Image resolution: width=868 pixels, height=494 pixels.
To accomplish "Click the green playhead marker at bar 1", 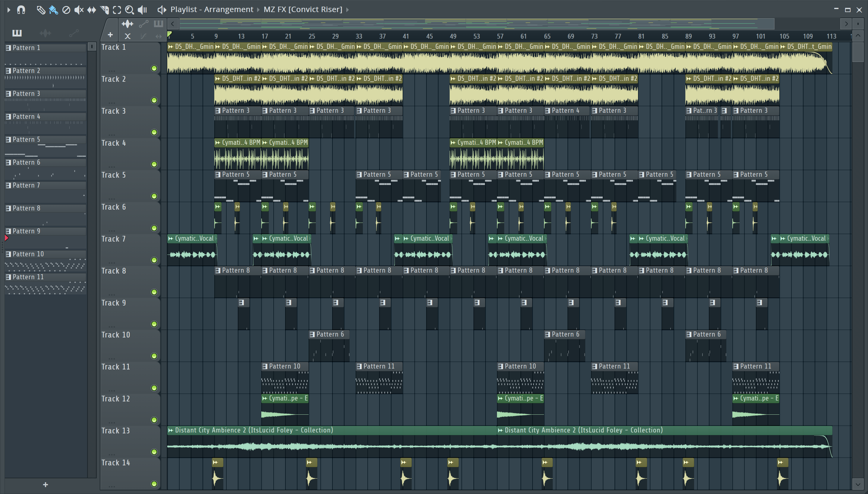I will (x=169, y=34).
